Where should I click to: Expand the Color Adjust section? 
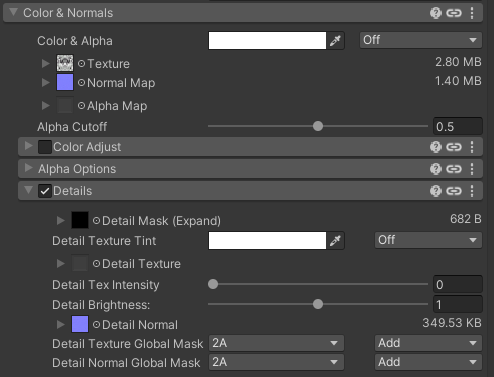(28, 146)
